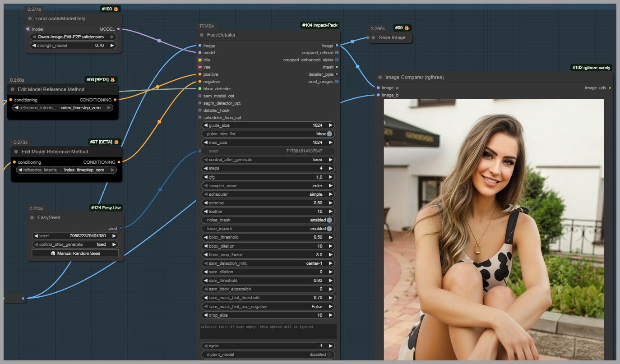Click the Save Image node collapse dot

pos(374,37)
